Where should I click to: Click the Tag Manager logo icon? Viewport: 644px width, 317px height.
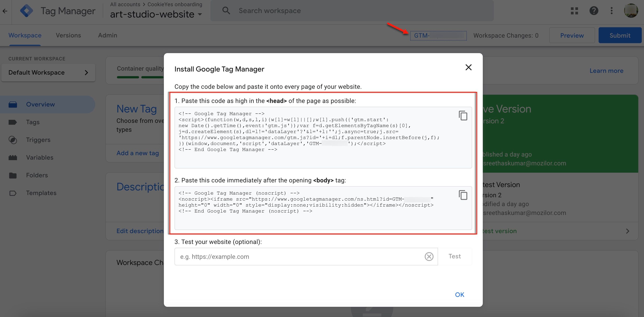click(x=27, y=11)
